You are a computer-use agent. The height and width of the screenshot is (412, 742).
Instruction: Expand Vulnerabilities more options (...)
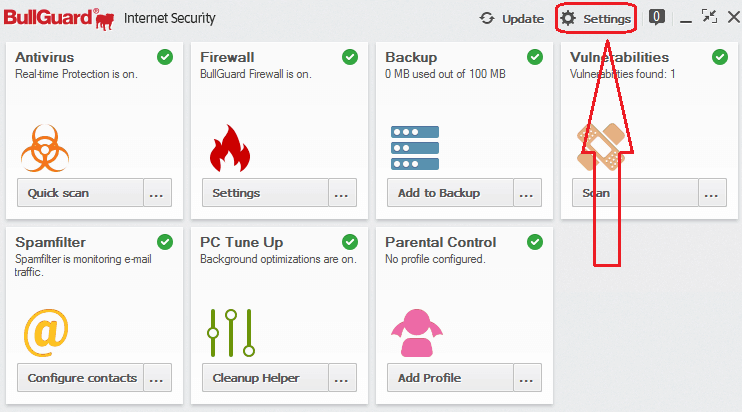[x=712, y=193]
